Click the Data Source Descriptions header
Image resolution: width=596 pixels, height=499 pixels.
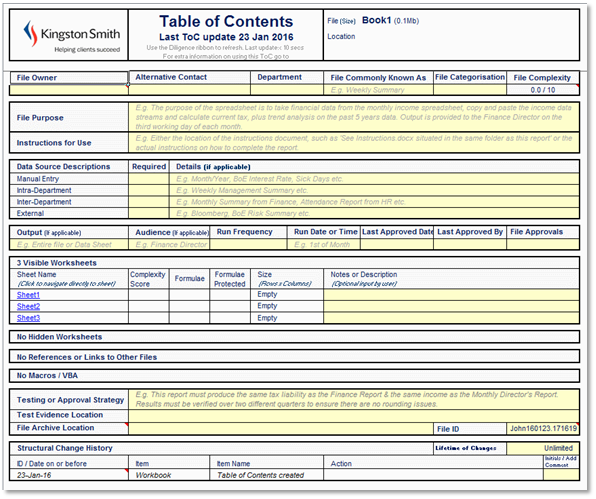pyautogui.click(x=63, y=166)
